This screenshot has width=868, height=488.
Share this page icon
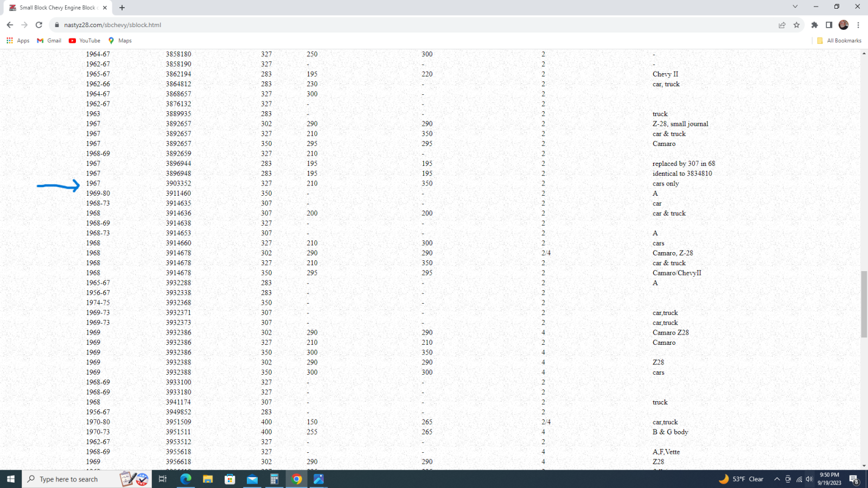pos(782,25)
